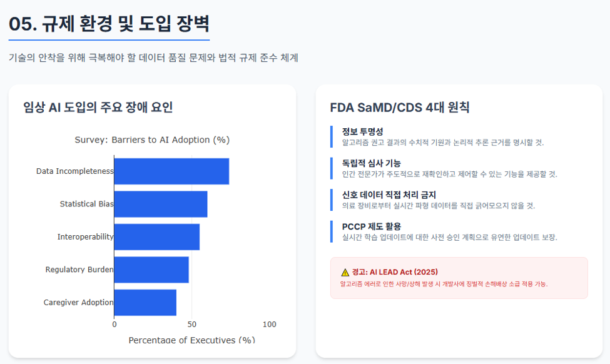
Task: Click the 경고: AI LEAD Act (2025) title
Action: [395, 272]
